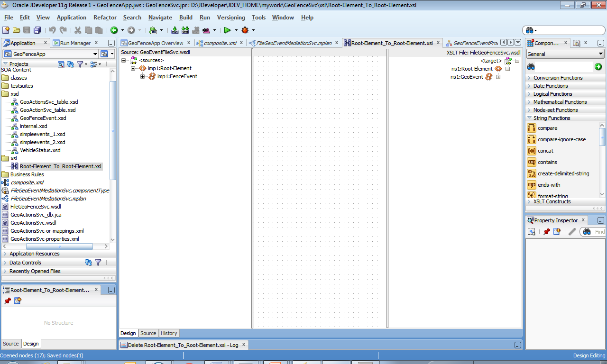Click the Refresh icon in the Projects panel
This screenshot has width=607, height=364.
tap(71, 64)
